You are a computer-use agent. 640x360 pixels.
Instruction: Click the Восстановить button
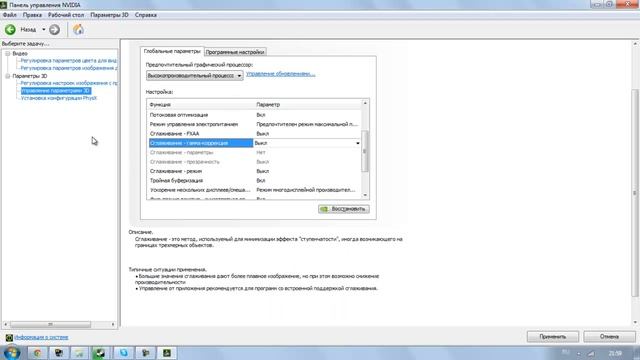click(344, 209)
